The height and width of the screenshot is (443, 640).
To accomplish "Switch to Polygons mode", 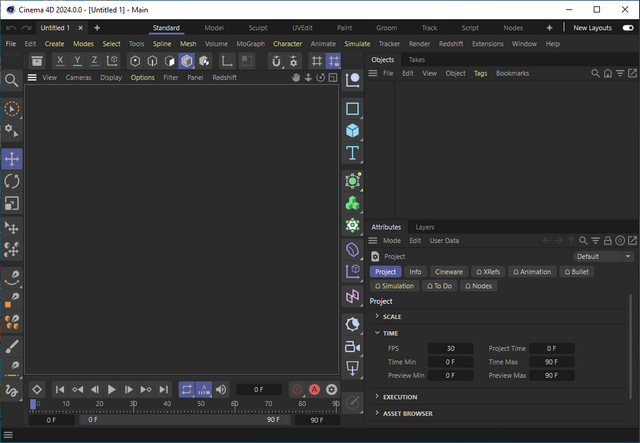I will tap(169, 61).
